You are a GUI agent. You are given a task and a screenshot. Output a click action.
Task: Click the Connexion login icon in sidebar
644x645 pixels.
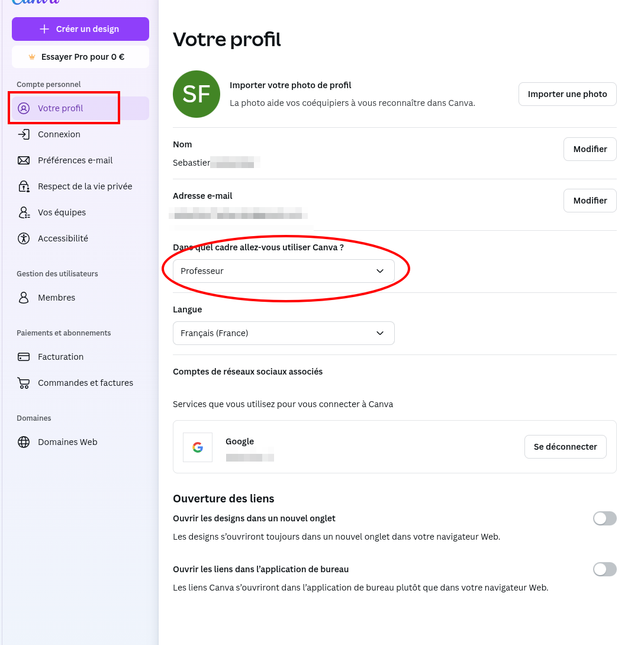(24, 134)
